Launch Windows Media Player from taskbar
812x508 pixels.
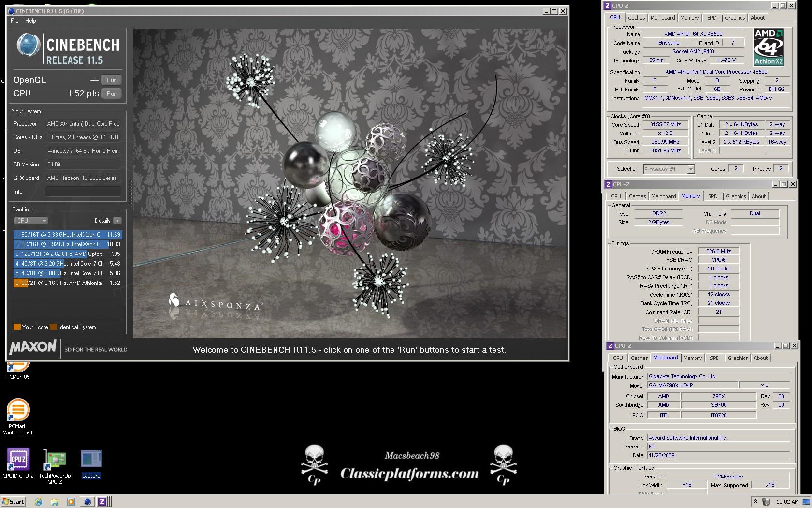(71, 502)
